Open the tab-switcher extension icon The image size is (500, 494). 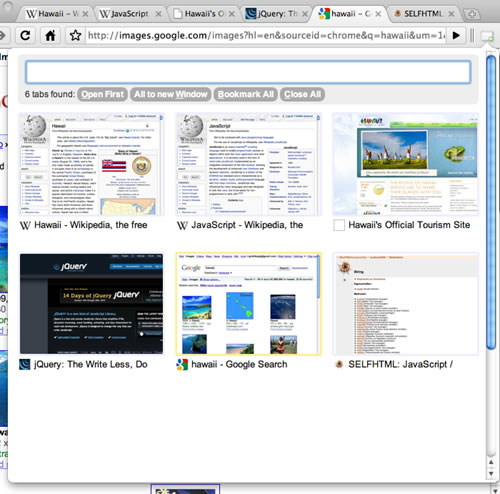click(487, 36)
